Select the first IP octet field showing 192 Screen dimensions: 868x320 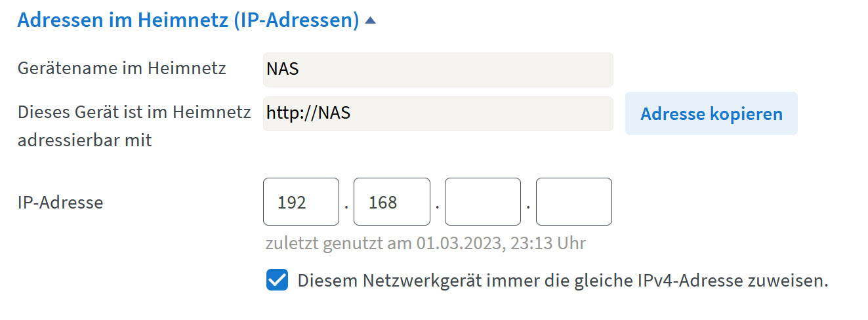coord(301,202)
